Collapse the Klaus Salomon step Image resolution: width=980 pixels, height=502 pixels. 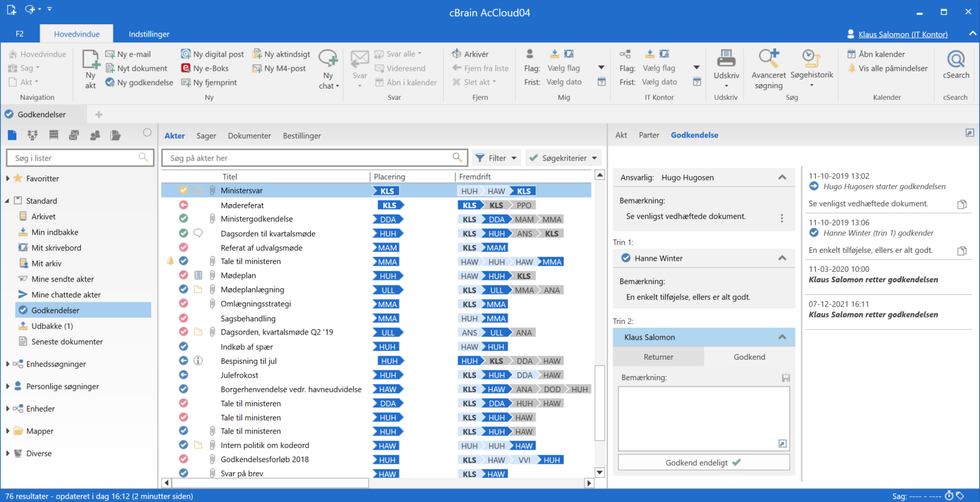(782, 337)
